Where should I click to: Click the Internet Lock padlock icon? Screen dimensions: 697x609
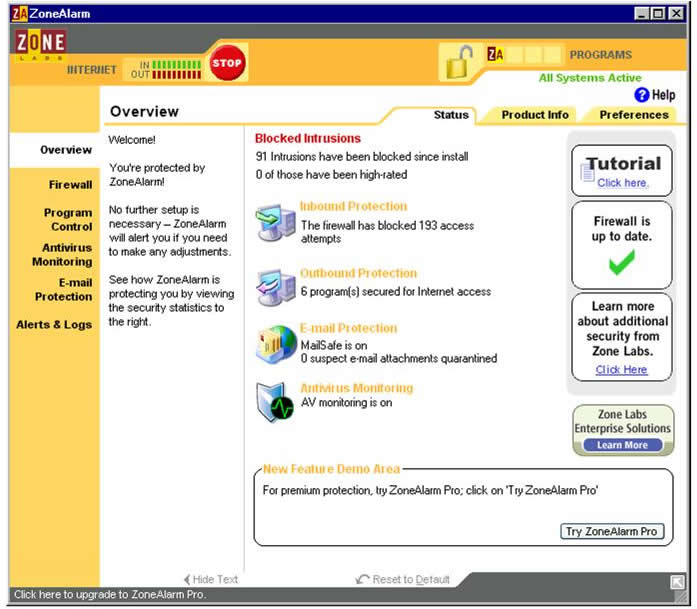459,62
